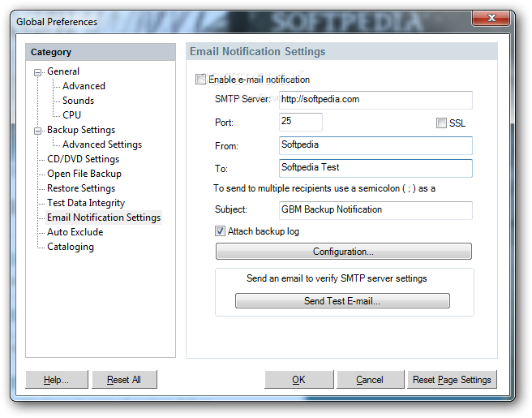The height and width of the screenshot is (418, 532).
Task: Select Test Data Integrity category
Action: click(x=86, y=203)
